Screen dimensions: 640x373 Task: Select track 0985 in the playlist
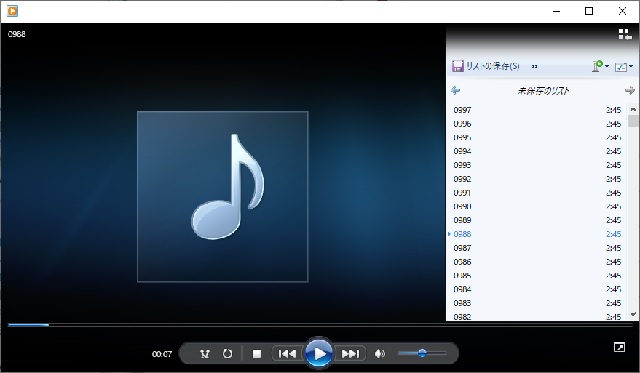point(537,275)
